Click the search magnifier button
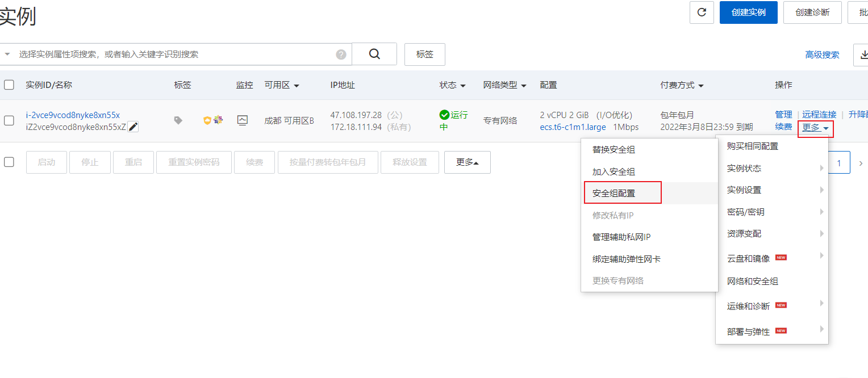 374,54
